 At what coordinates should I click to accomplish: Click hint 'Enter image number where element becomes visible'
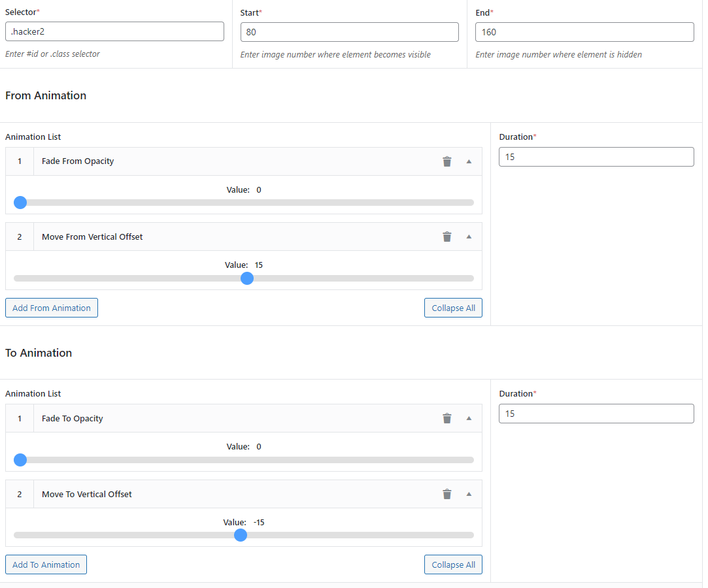(x=335, y=55)
